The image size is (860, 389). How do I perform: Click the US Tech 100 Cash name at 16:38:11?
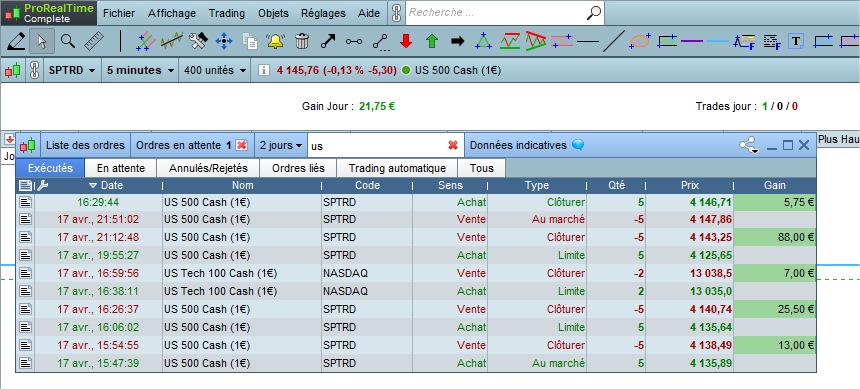(x=220, y=291)
